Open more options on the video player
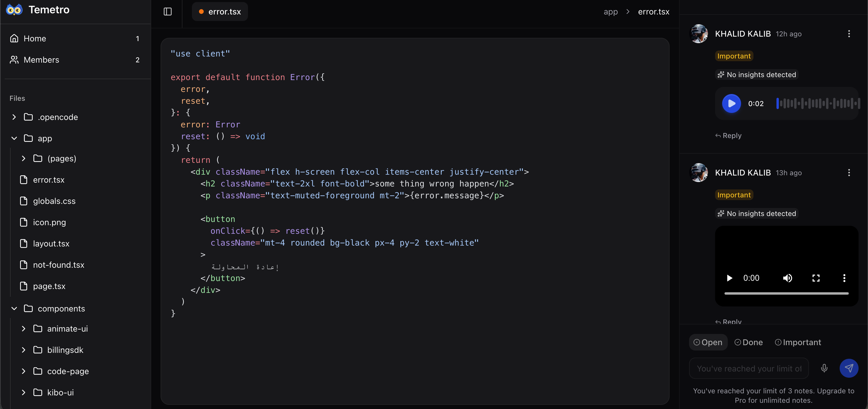Screen dimensions: 868x409 844,278
